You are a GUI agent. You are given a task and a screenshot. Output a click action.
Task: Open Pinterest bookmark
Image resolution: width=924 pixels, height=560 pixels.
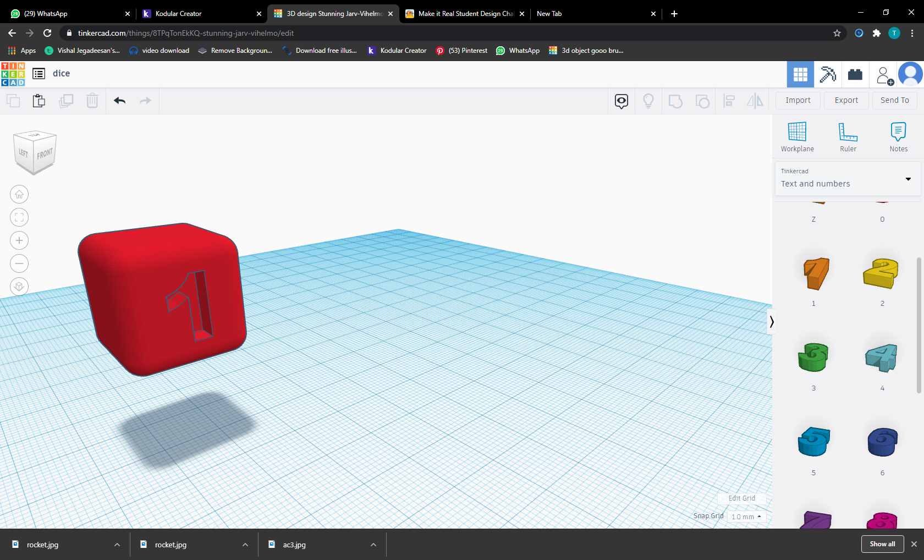click(x=461, y=51)
